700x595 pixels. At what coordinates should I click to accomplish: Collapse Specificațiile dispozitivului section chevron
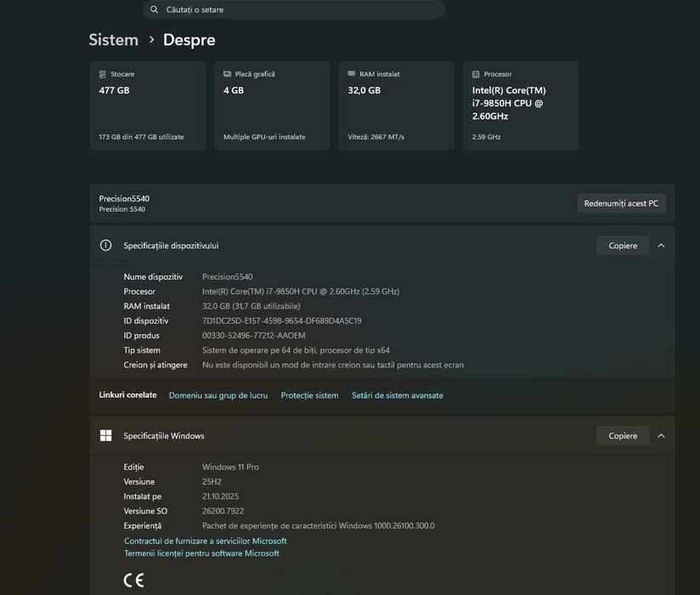[x=661, y=246]
